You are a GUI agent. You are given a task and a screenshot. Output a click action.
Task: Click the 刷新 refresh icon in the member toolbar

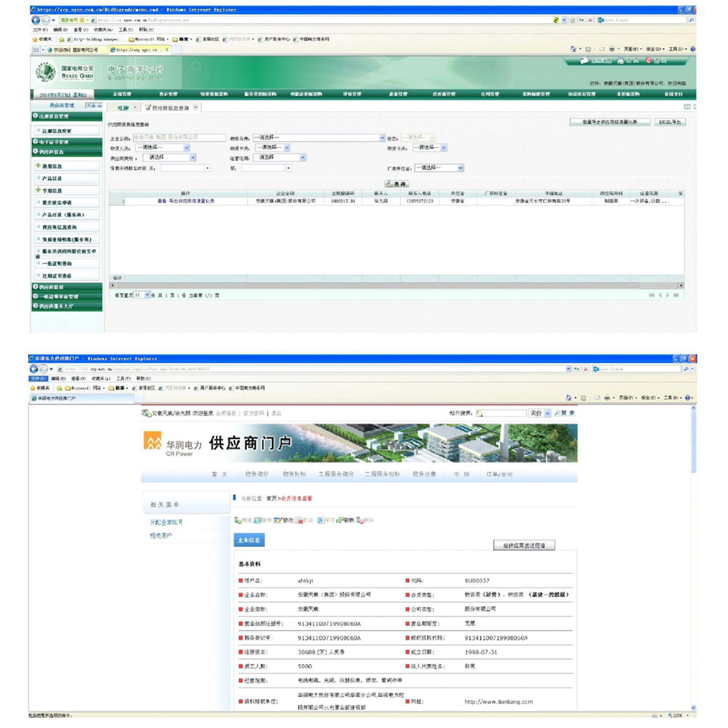[345, 521]
